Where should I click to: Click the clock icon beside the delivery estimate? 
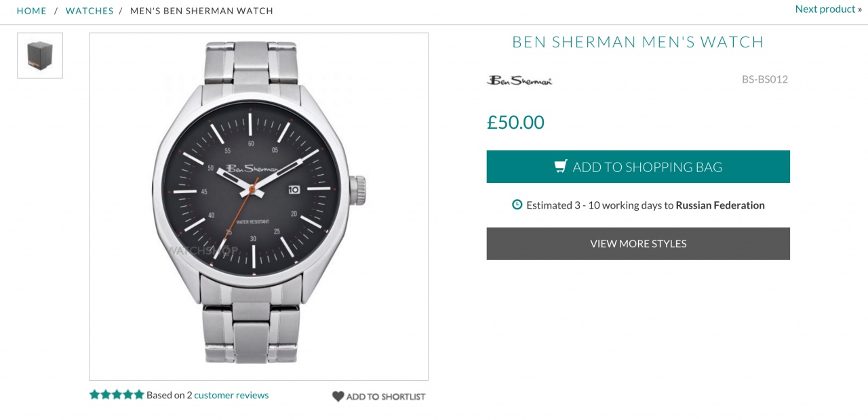517,205
